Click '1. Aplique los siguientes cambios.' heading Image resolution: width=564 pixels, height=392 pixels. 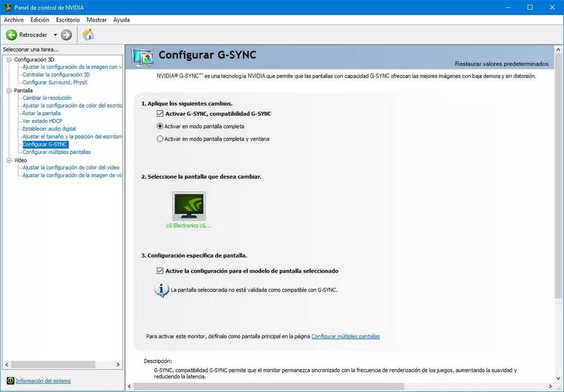(187, 104)
